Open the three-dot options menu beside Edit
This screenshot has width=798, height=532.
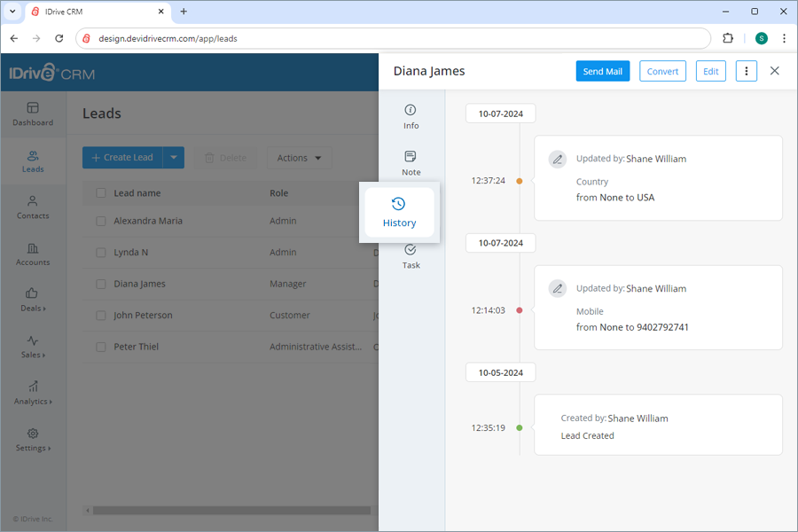746,71
